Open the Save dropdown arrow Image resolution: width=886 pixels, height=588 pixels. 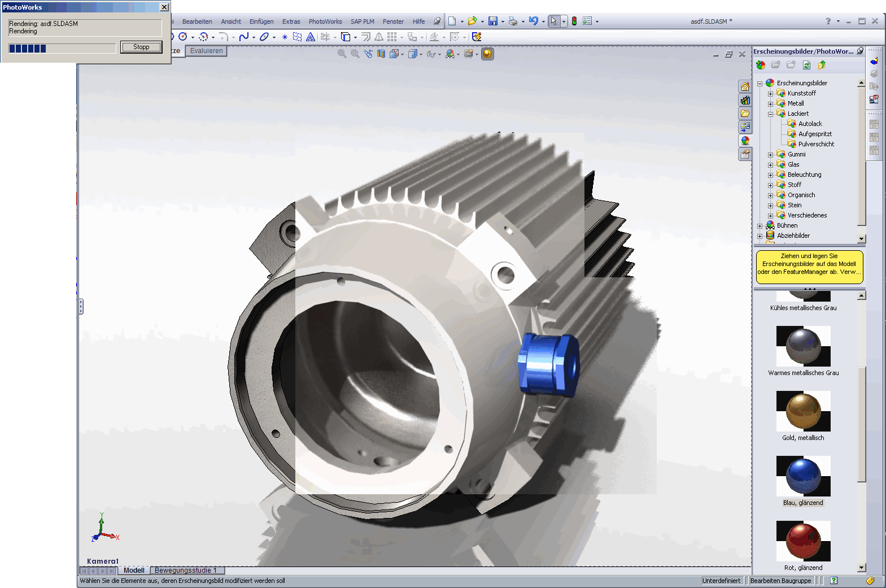coord(503,21)
